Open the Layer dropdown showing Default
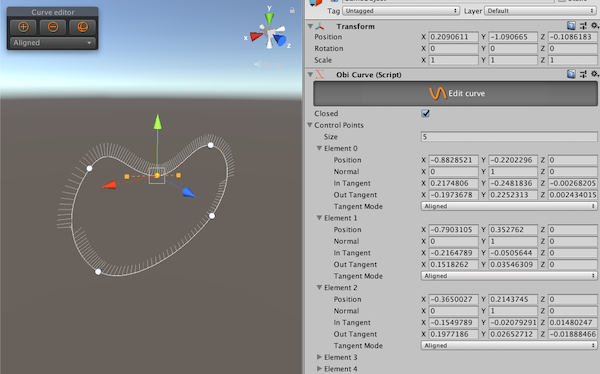 tap(541, 11)
